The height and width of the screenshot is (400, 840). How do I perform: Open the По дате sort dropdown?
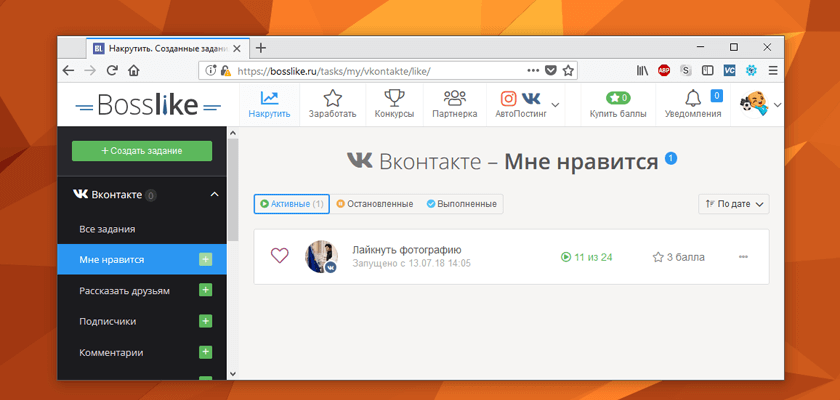pos(734,204)
